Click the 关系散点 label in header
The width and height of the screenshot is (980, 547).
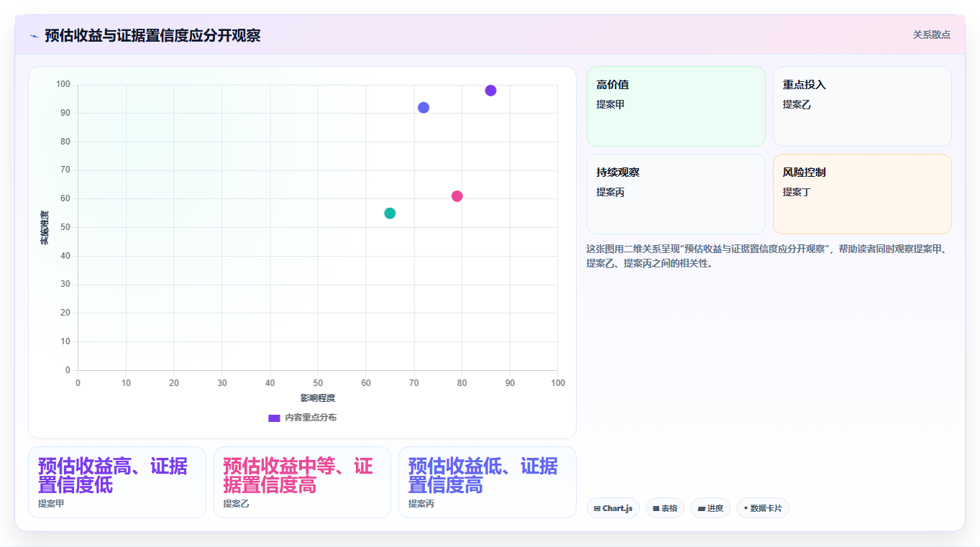click(x=932, y=35)
